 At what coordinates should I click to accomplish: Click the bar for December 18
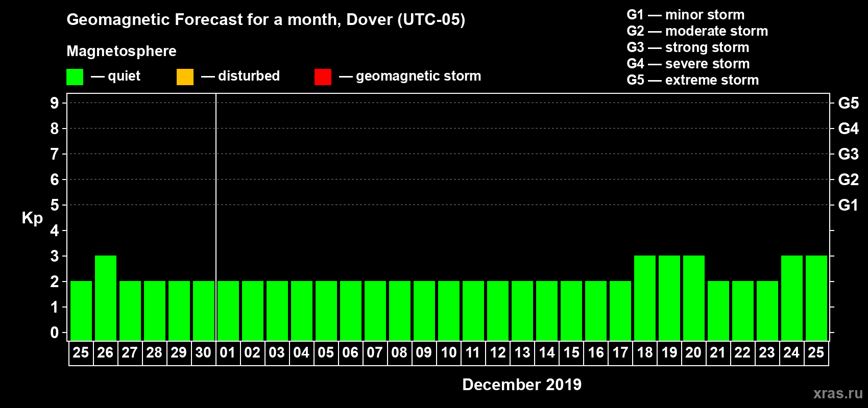pyautogui.click(x=645, y=298)
